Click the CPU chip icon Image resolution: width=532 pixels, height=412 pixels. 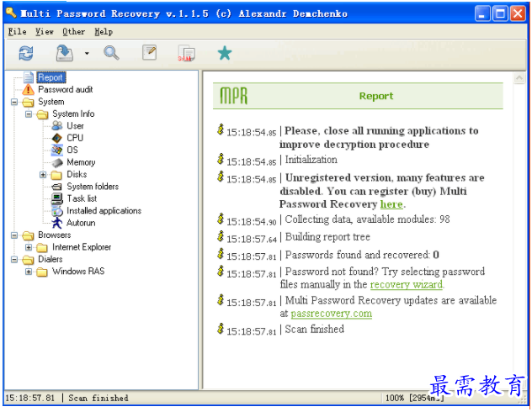tap(57, 138)
